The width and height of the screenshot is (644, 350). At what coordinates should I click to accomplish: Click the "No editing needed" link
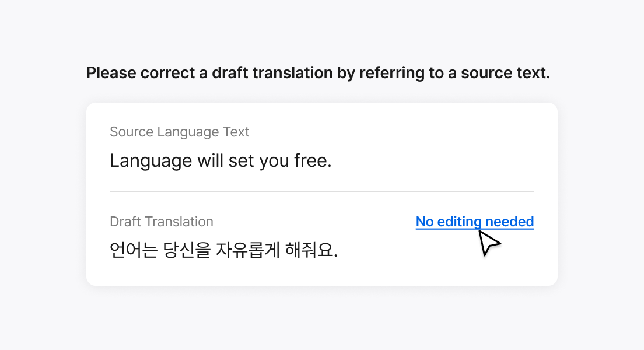click(475, 222)
